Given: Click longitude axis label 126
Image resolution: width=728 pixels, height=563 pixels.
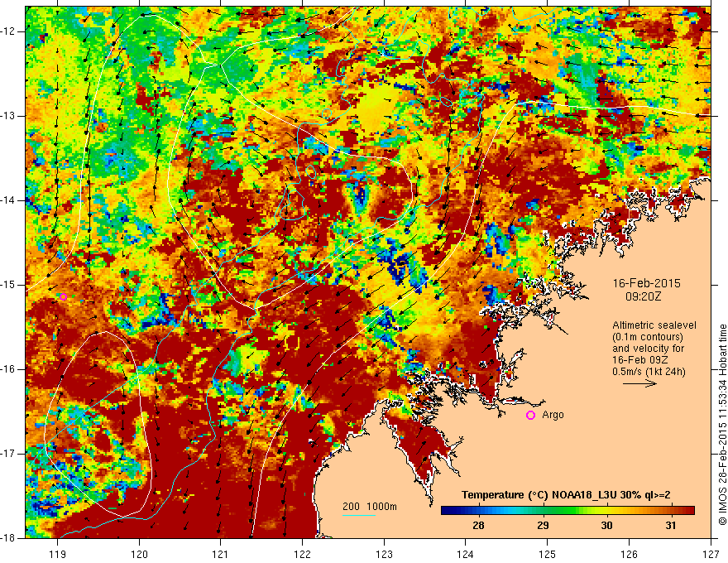Looking at the screenshot, I should 629,554.
